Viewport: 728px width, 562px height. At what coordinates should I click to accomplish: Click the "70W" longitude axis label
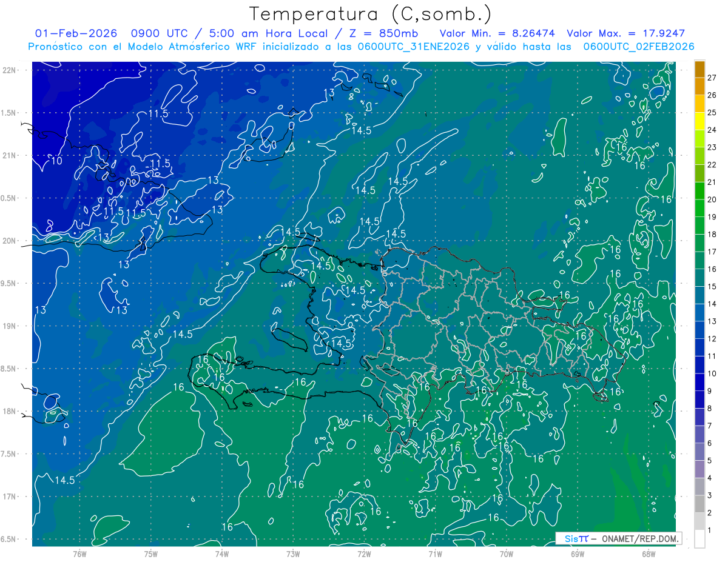click(507, 554)
